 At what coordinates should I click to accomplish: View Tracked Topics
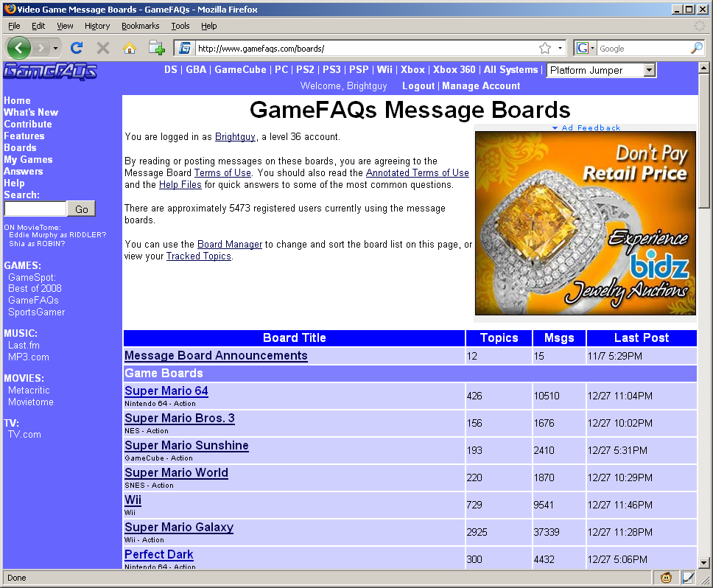coord(199,256)
